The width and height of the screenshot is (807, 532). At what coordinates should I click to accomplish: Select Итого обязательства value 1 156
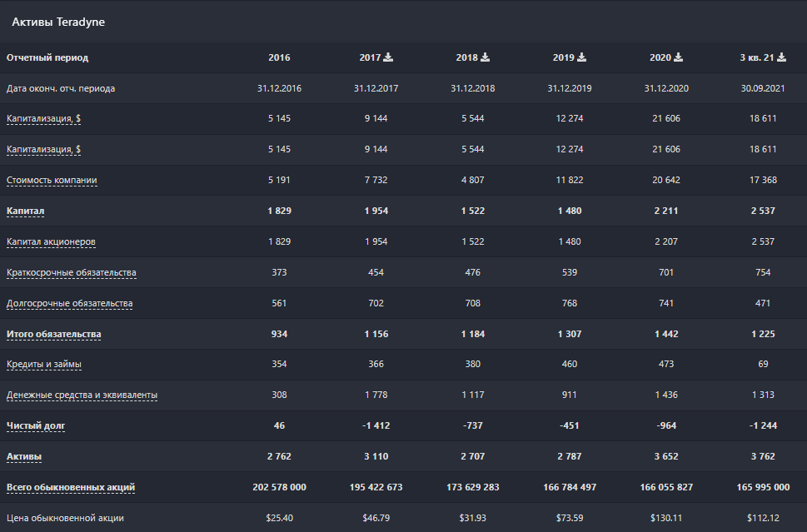376,335
